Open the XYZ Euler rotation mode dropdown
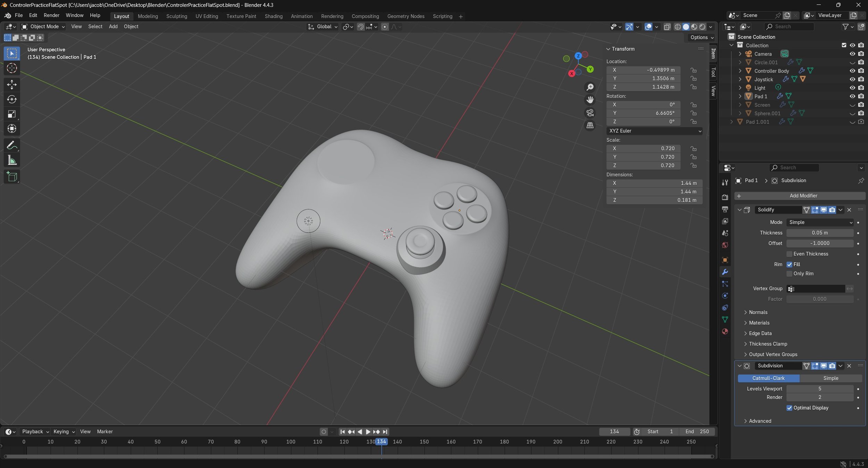This screenshot has height=468, width=868. pyautogui.click(x=654, y=131)
